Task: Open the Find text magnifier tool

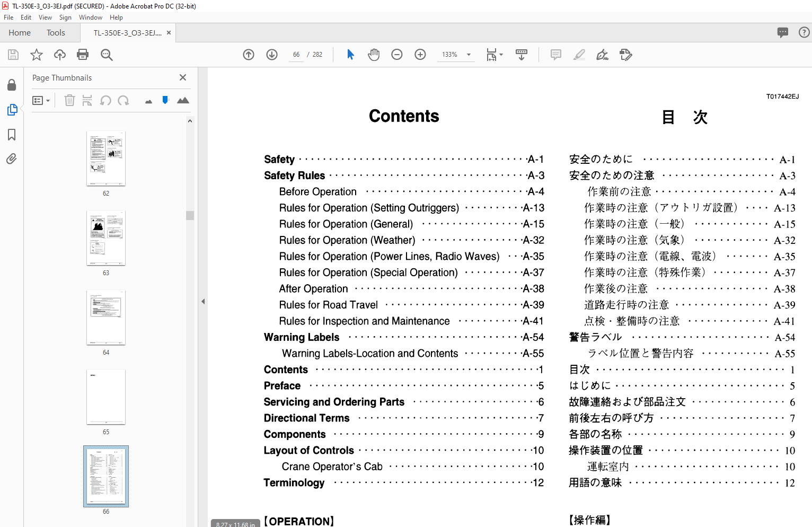Action: coord(107,55)
